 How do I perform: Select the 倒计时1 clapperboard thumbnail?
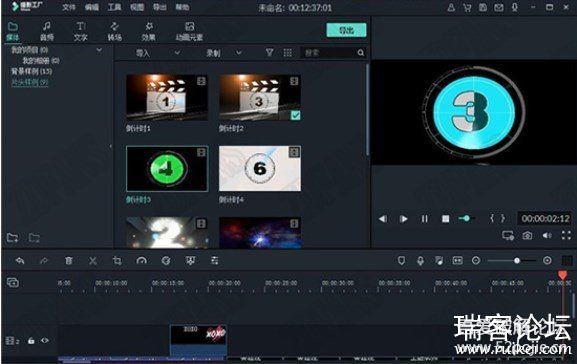click(x=167, y=97)
